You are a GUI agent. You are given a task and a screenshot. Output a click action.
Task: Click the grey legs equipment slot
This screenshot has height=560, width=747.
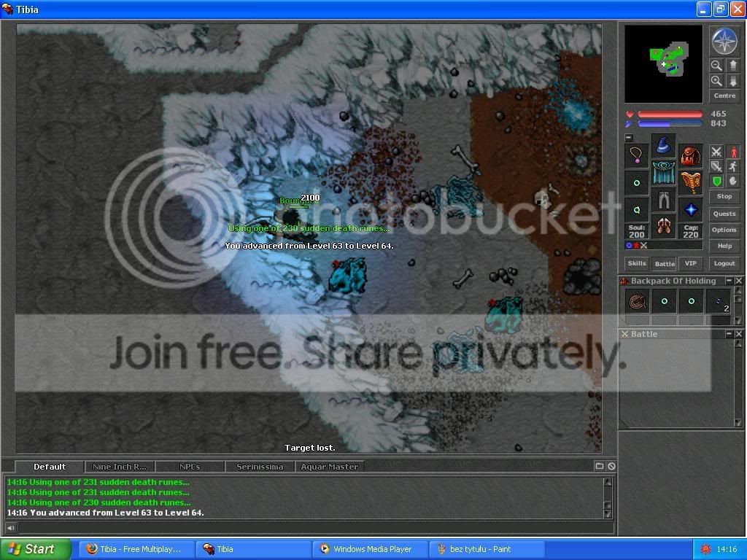click(x=663, y=200)
